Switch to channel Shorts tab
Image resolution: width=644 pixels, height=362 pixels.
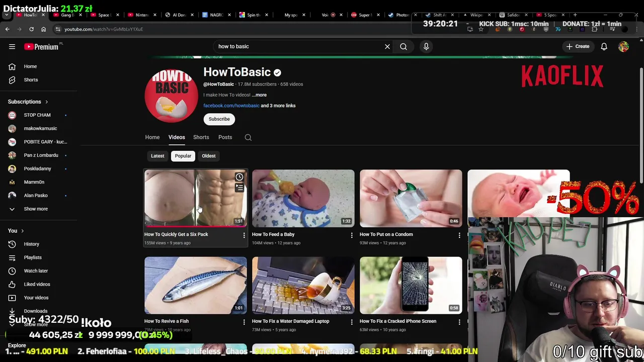[x=201, y=137]
